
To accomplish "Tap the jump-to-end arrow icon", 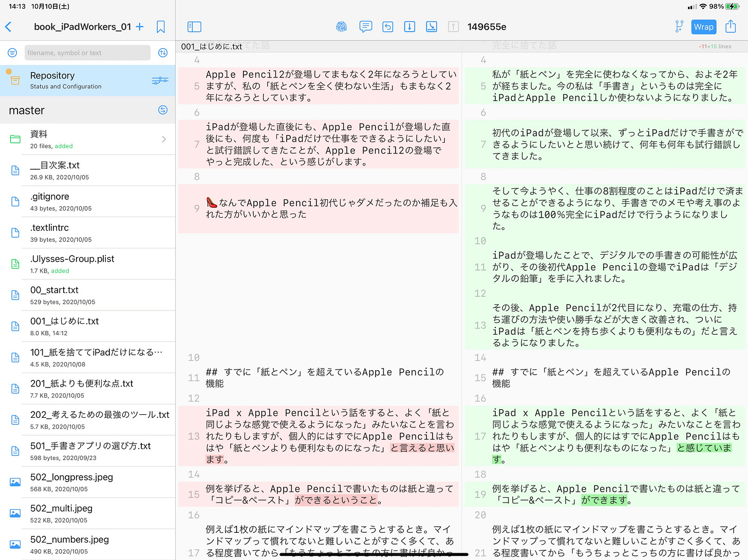I will pyautogui.click(x=432, y=27).
